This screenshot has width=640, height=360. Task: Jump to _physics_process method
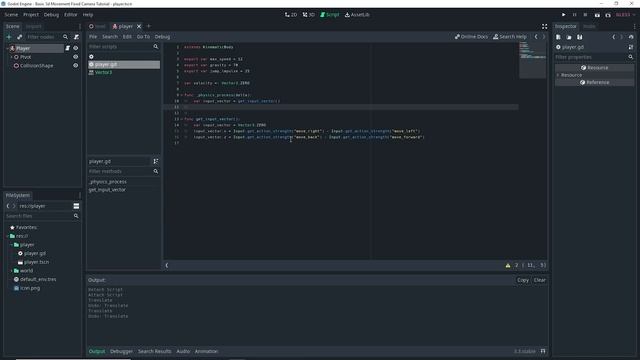108,182
